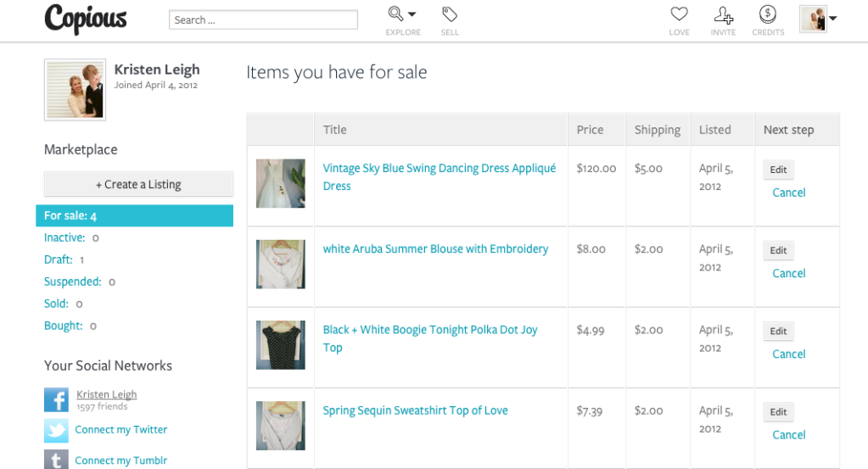Select the For sale: 4 tab

(135, 215)
